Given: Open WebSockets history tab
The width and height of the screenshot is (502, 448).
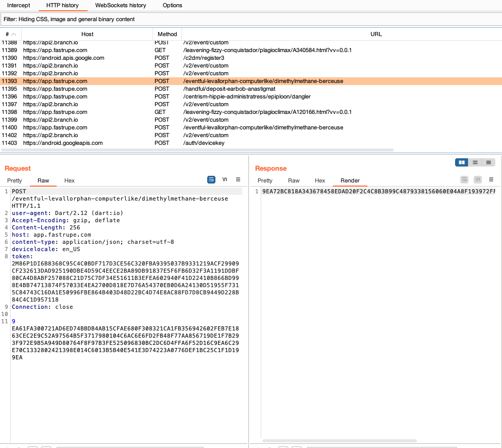Looking at the screenshot, I should (x=121, y=6).
